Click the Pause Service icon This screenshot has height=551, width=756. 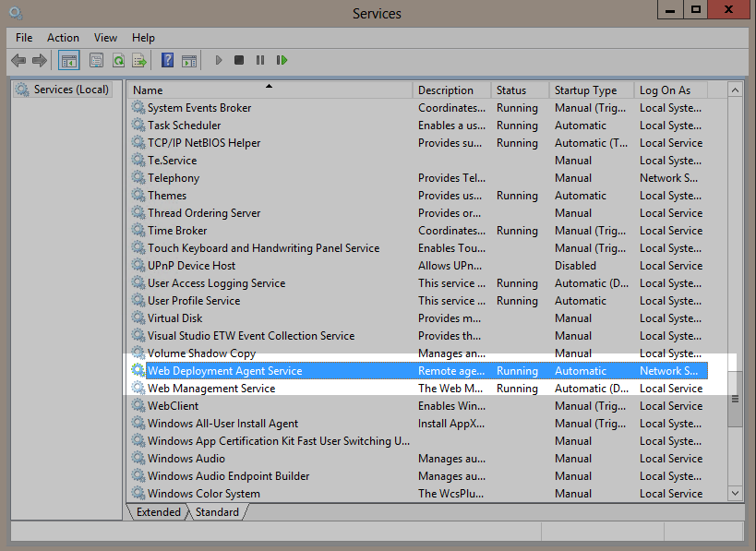pyautogui.click(x=260, y=60)
